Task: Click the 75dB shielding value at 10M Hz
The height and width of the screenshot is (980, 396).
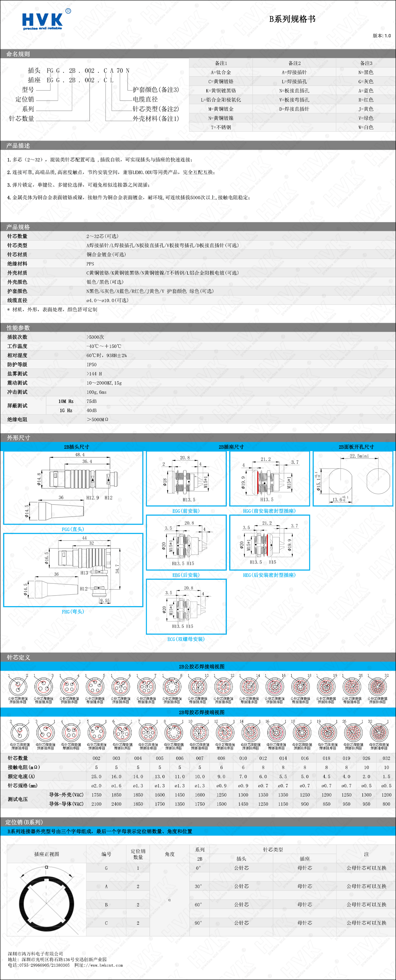Action: (x=91, y=401)
